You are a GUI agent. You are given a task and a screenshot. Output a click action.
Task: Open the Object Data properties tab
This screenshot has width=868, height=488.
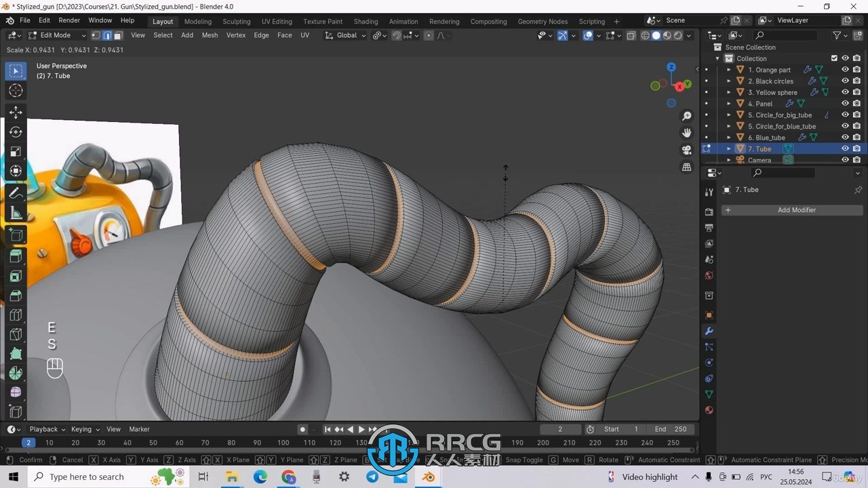[709, 394]
